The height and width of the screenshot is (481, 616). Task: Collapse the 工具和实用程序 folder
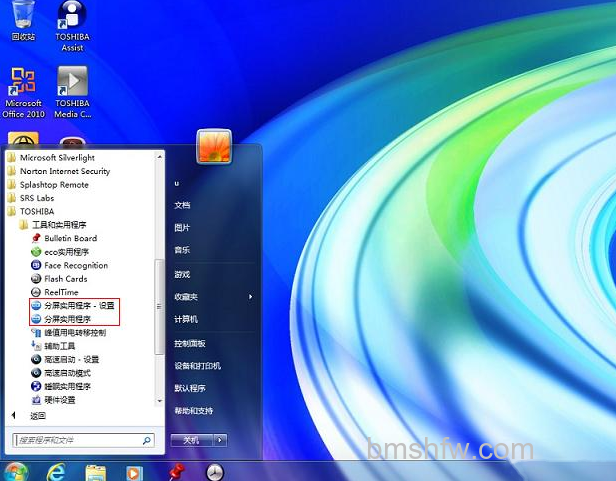(x=59, y=225)
